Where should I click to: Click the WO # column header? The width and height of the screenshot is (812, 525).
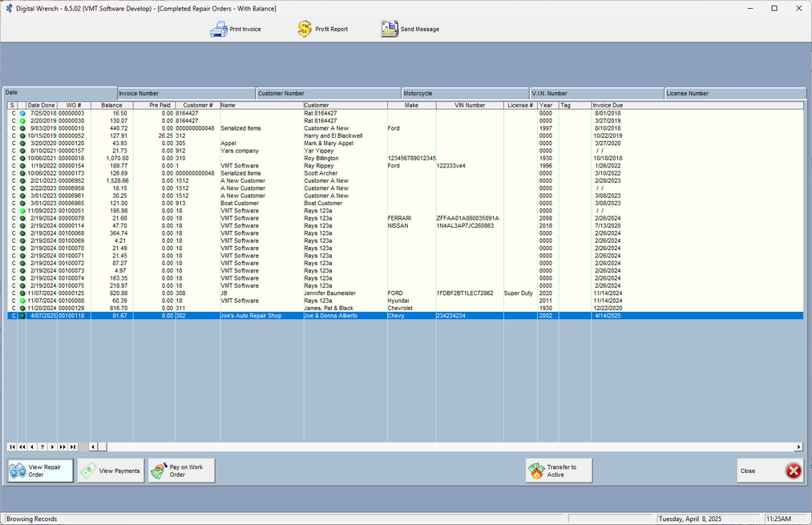74,105
